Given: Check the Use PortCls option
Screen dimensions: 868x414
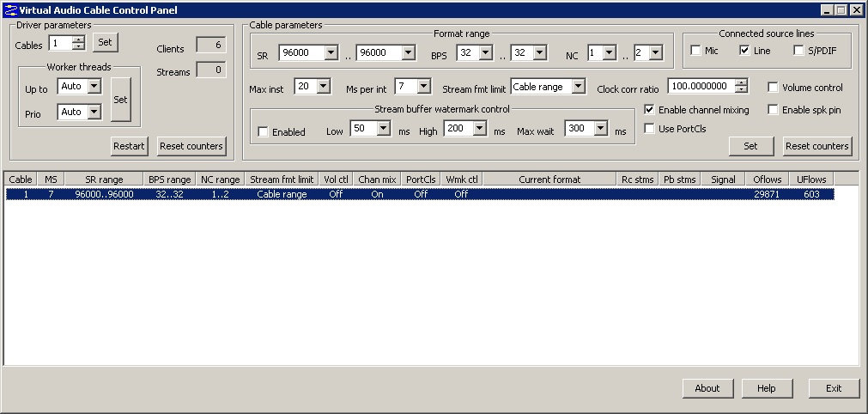Looking at the screenshot, I should tap(649, 128).
